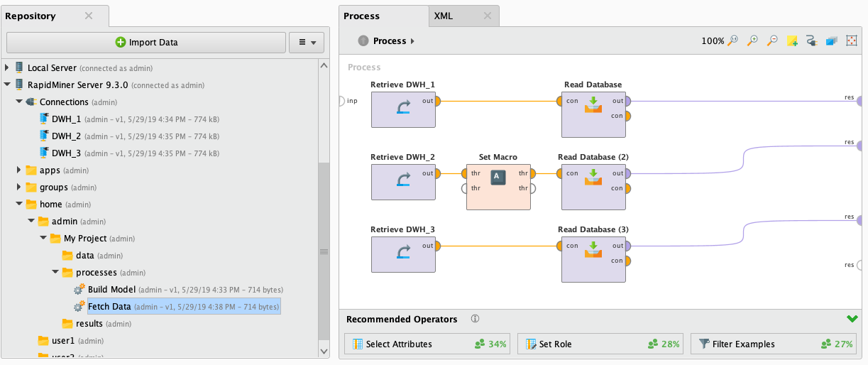Reset zoom to 100% magnifier icon
Image resolution: width=868 pixels, height=365 pixels.
pyautogui.click(x=733, y=41)
